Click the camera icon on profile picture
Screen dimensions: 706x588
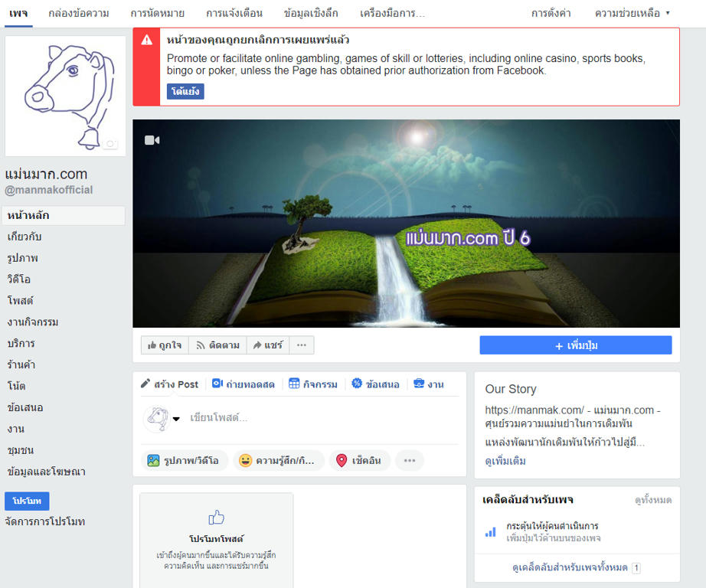point(109,144)
